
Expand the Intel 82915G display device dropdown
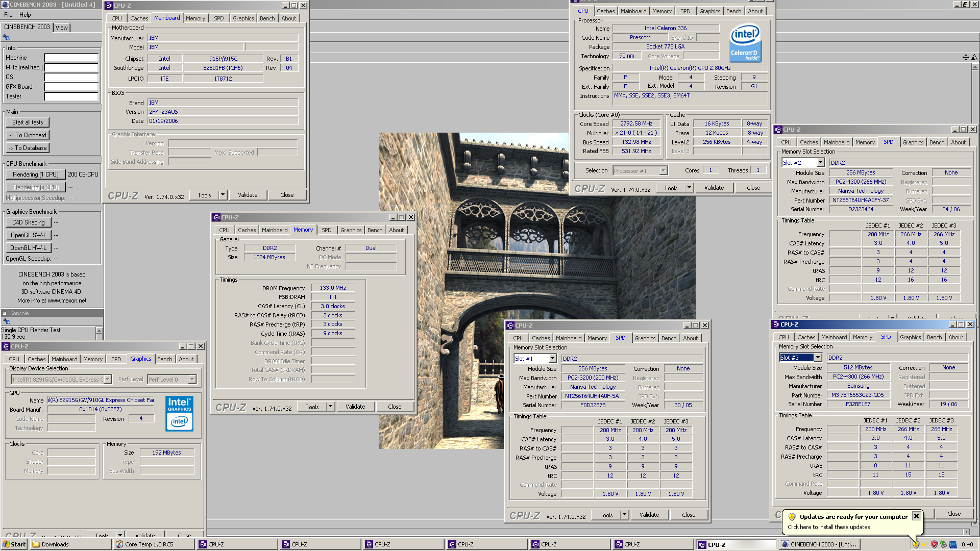pos(107,380)
